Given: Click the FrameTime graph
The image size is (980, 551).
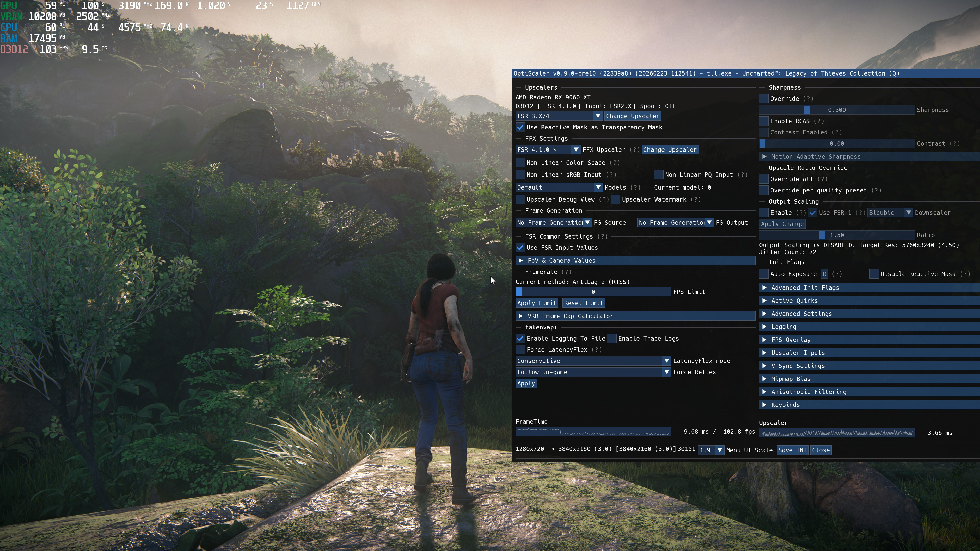Looking at the screenshot, I should [x=593, y=432].
